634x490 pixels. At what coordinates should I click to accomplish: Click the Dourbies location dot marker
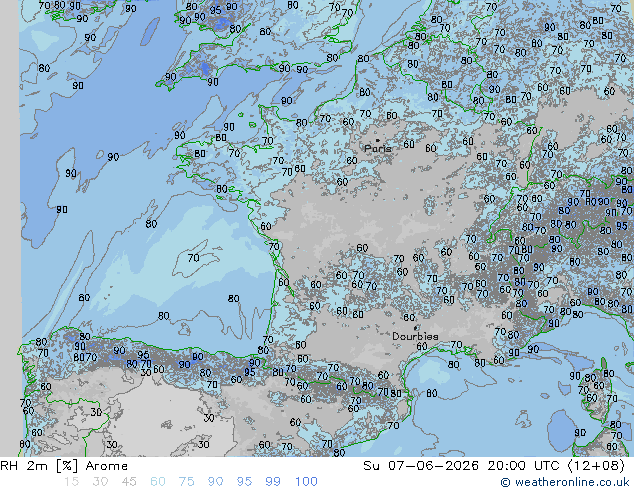tap(416, 328)
